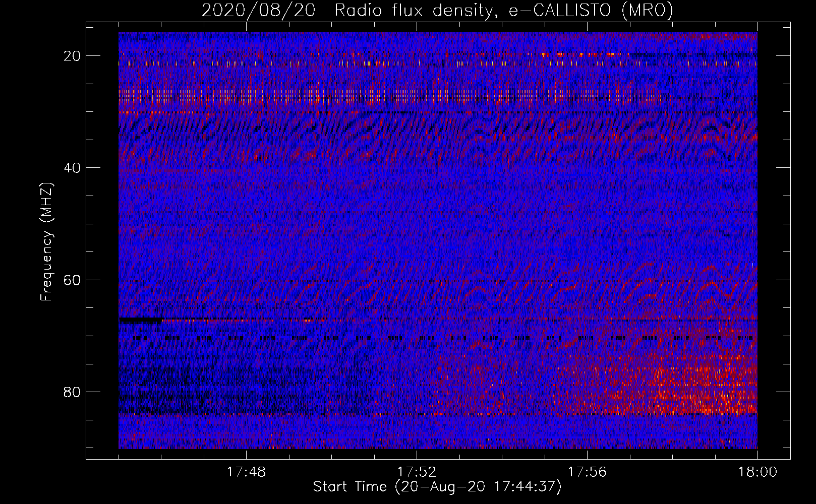
Task: Click the plot title 'Radio flux density, e-CALLISTO (MRO)'
Action: (x=504, y=10)
